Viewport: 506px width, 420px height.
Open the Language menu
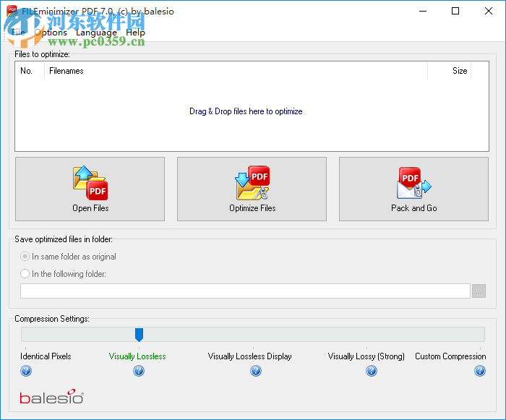pos(96,33)
